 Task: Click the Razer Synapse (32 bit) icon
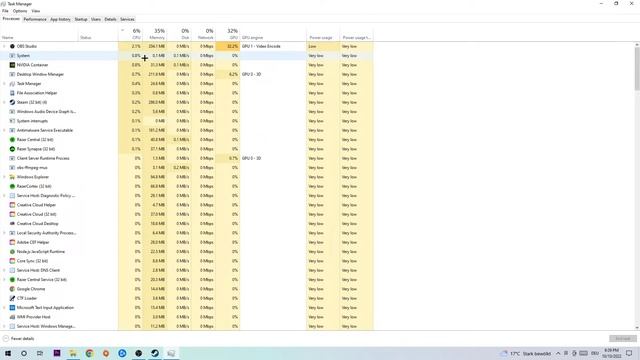tap(12, 149)
